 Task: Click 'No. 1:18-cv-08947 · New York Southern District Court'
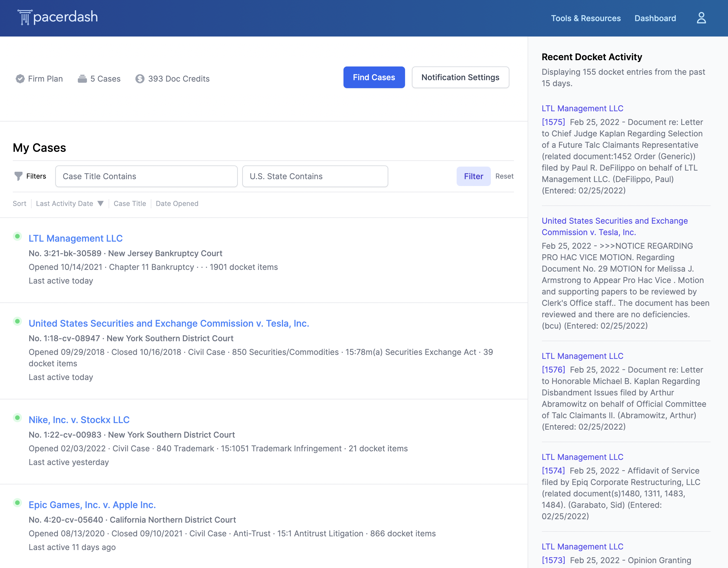coord(131,339)
